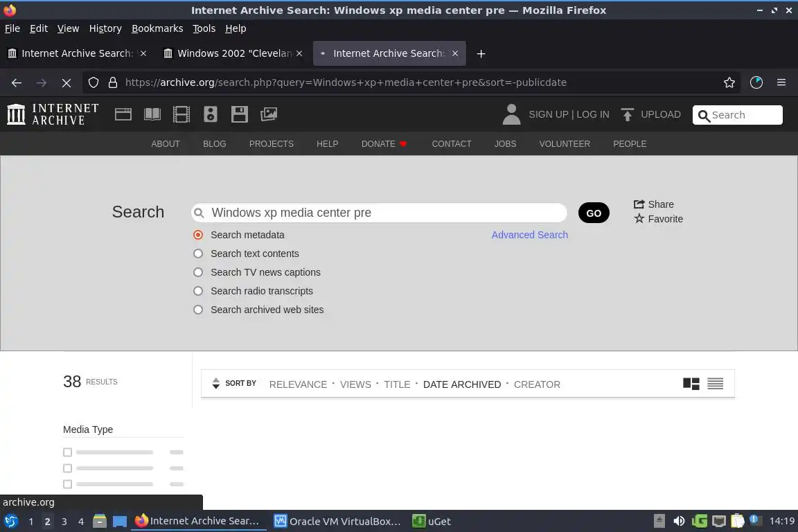Sort results by TITLE
798x532 pixels.
[396, 384]
